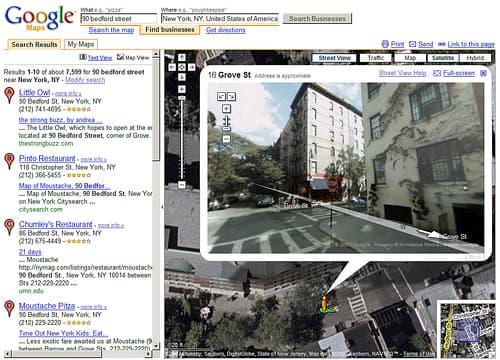
Task: Select the Find businesses tab
Action: pos(170,30)
